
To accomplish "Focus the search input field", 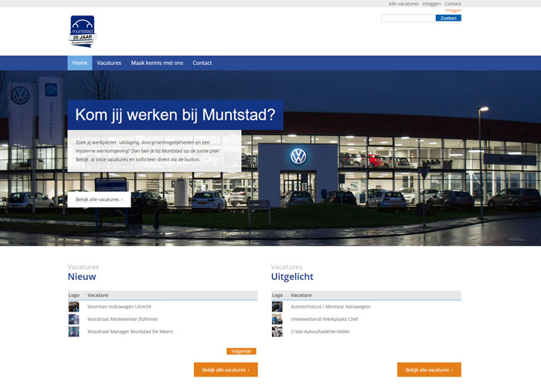I will coord(408,18).
